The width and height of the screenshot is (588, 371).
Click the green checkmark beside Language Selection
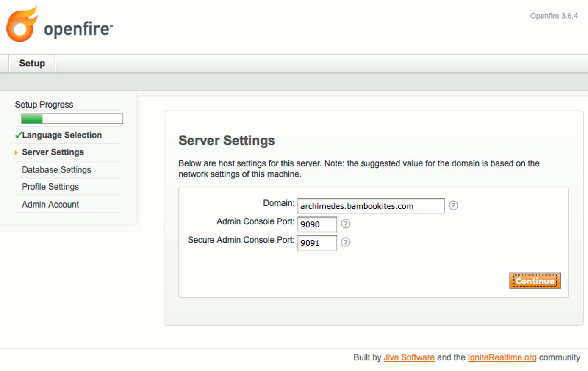tap(19, 135)
